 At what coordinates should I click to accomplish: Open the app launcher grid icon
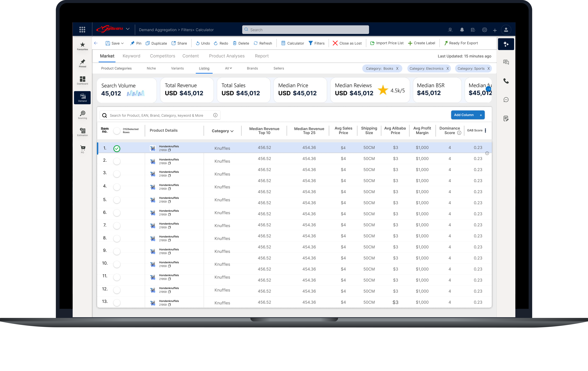point(82,29)
